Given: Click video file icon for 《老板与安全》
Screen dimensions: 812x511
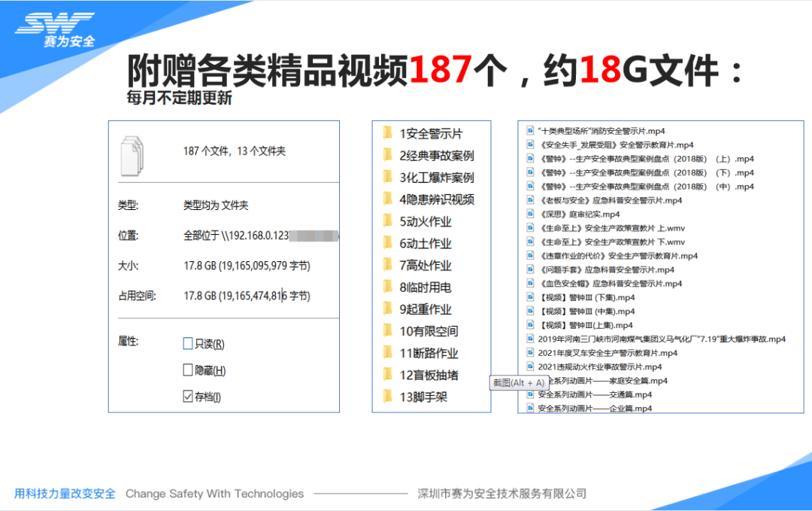Looking at the screenshot, I should click(x=531, y=200).
